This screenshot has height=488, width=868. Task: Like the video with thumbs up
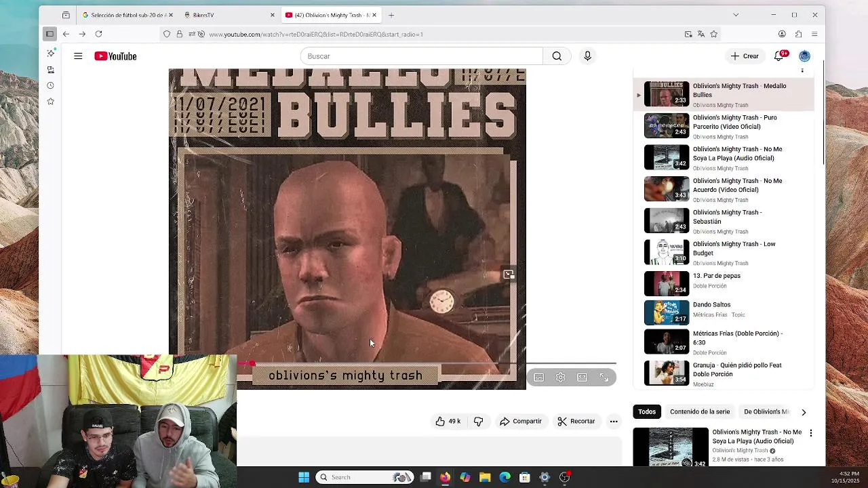[x=448, y=422]
